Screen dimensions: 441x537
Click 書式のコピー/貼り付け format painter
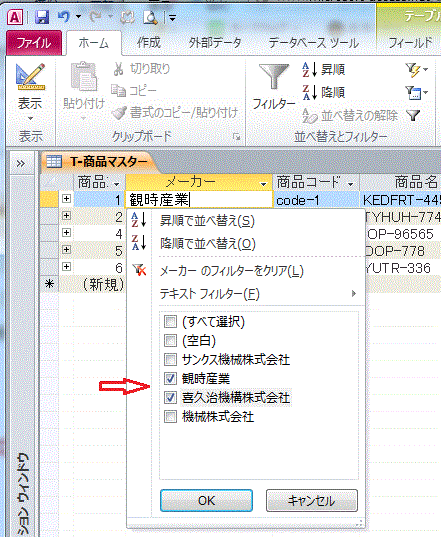[x=175, y=113]
